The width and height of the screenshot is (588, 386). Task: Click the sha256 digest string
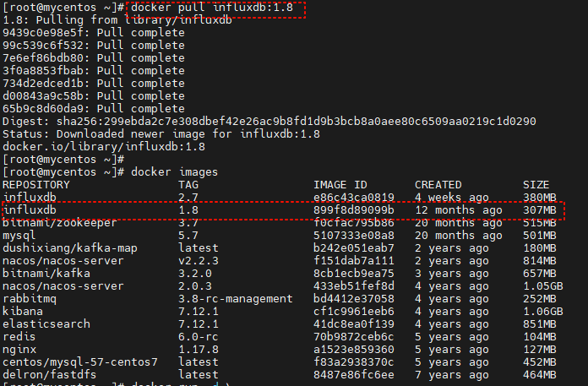point(297,122)
